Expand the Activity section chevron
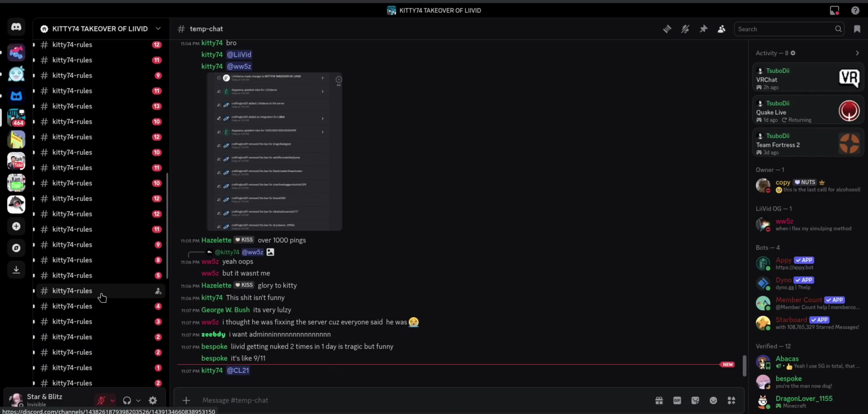 (857, 53)
